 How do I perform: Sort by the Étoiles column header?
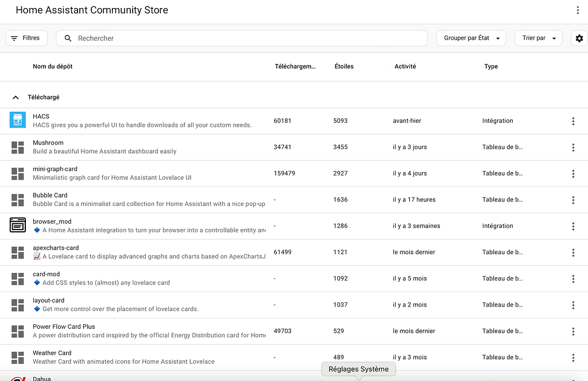(x=343, y=66)
